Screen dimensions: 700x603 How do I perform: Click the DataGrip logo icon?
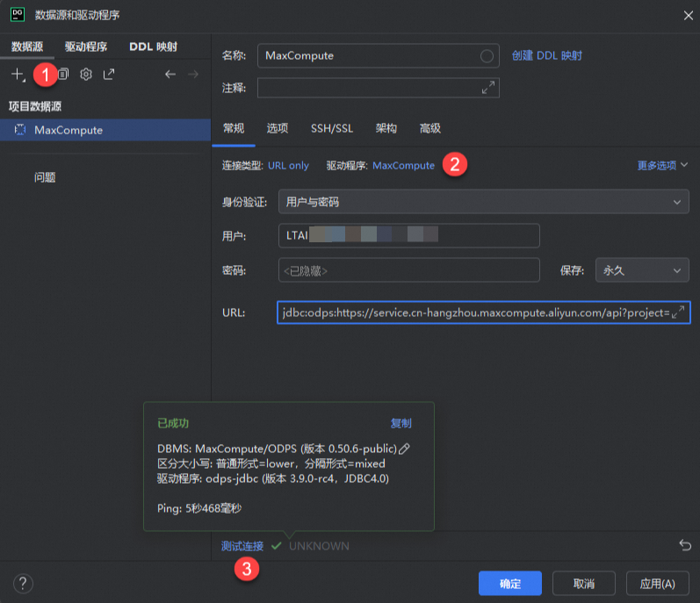click(18, 15)
